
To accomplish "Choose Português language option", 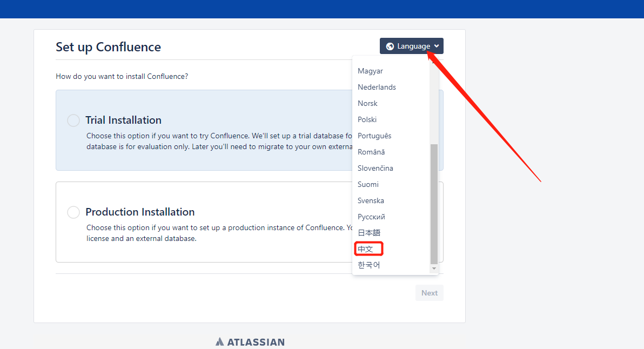I will click(x=374, y=136).
